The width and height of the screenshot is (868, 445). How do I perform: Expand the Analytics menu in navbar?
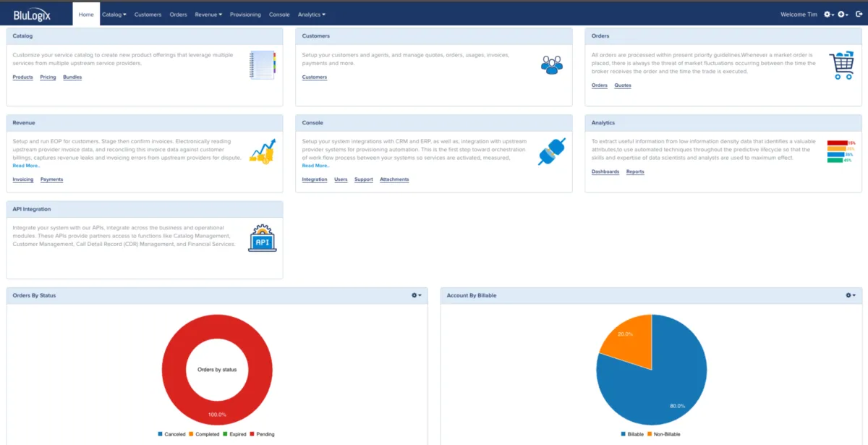[x=312, y=14]
